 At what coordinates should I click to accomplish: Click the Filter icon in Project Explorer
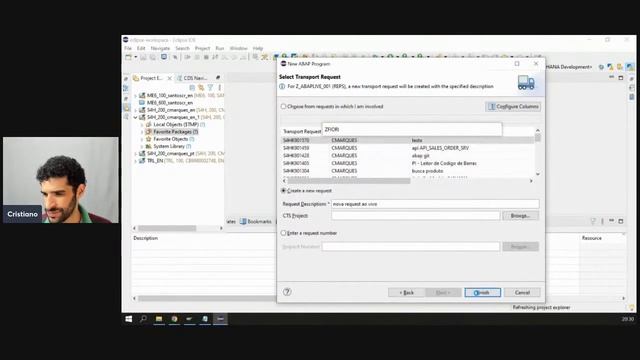point(210,87)
